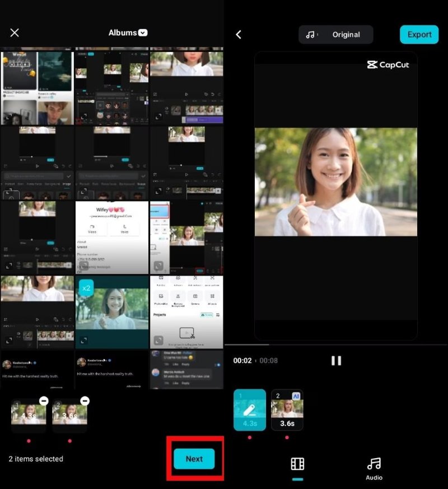
Task: Go back using the left arrow
Action: pyautogui.click(x=239, y=35)
